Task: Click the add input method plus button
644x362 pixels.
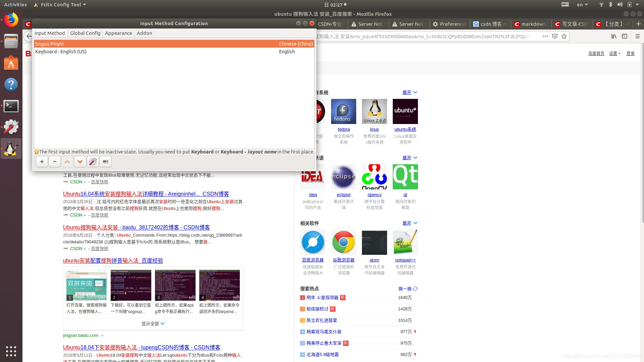Action: pyautogui.click(x=42, y=162)
